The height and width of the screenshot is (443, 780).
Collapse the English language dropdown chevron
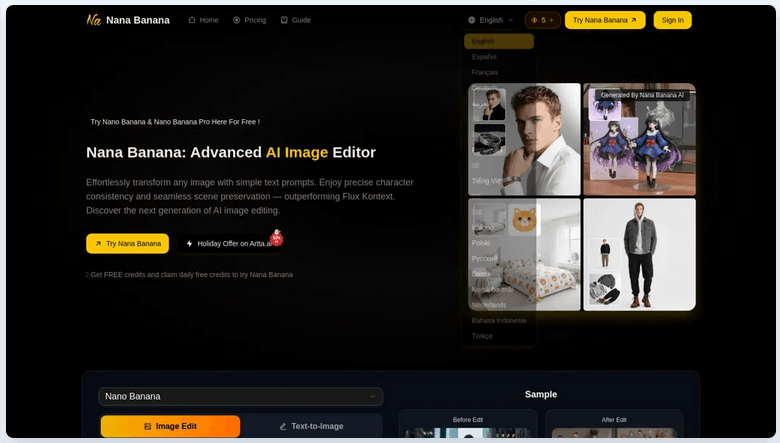[511, 20]
